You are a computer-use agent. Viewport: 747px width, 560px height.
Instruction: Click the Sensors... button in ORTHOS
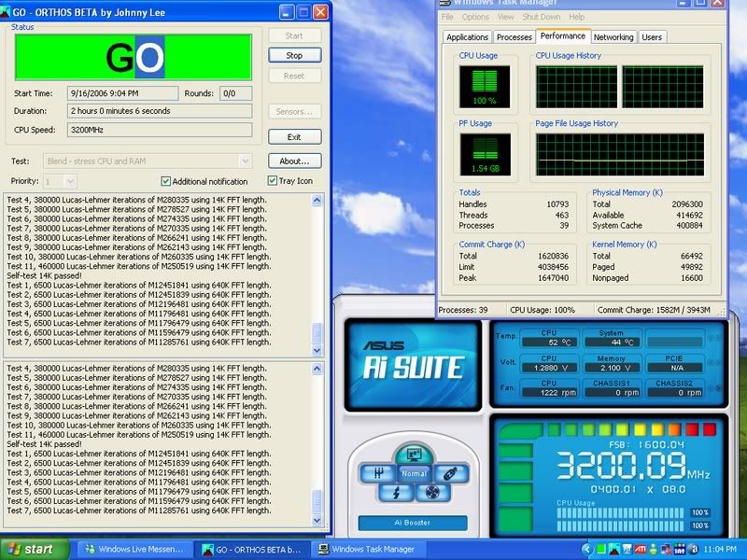[x=294, y=111]
